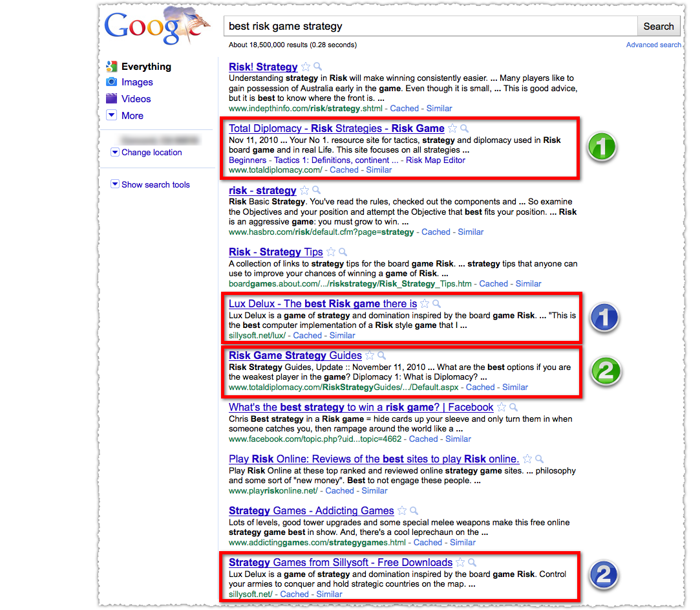
Task: Click About 18,500,000 results text
Action: point(292,45)
